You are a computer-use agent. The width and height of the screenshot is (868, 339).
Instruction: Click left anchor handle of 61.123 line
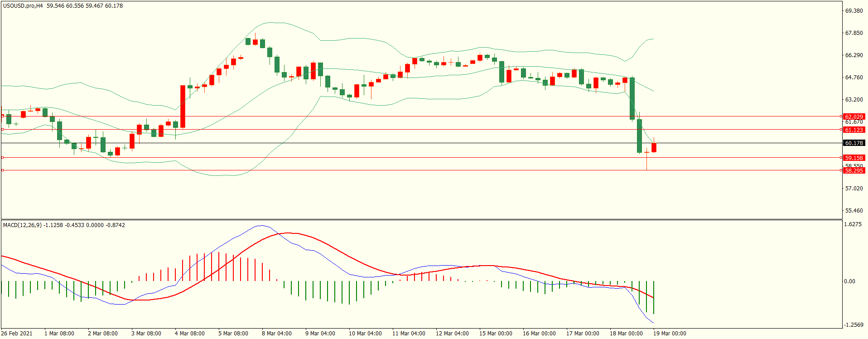point(3,129)
